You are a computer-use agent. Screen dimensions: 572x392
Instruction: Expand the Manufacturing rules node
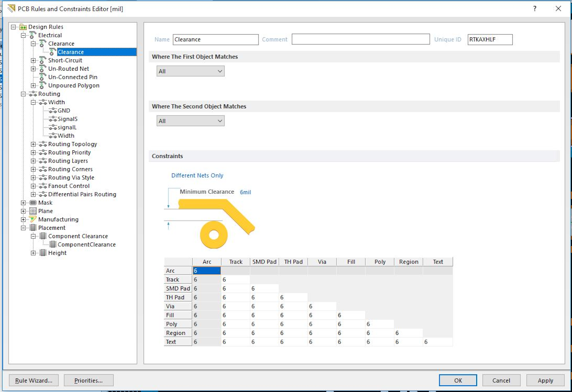click(x=23, y=219)
